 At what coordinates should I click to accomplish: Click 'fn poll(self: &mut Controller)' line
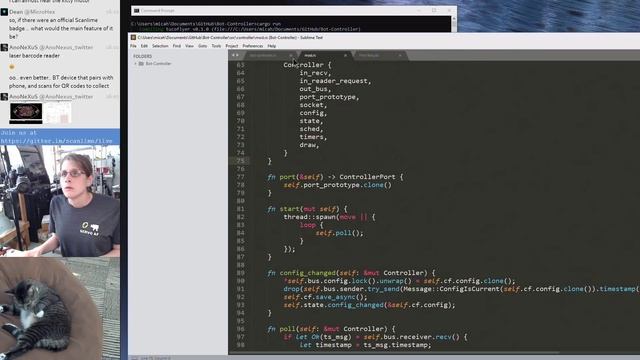(x=331, y=329)
